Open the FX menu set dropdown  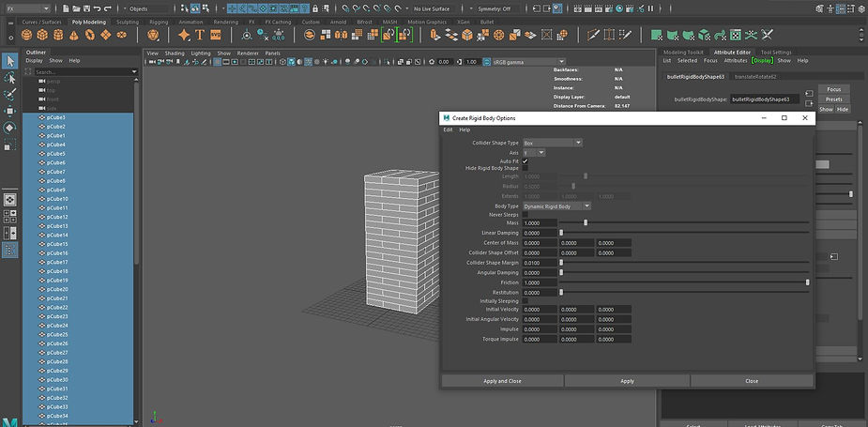pos(27,8)
